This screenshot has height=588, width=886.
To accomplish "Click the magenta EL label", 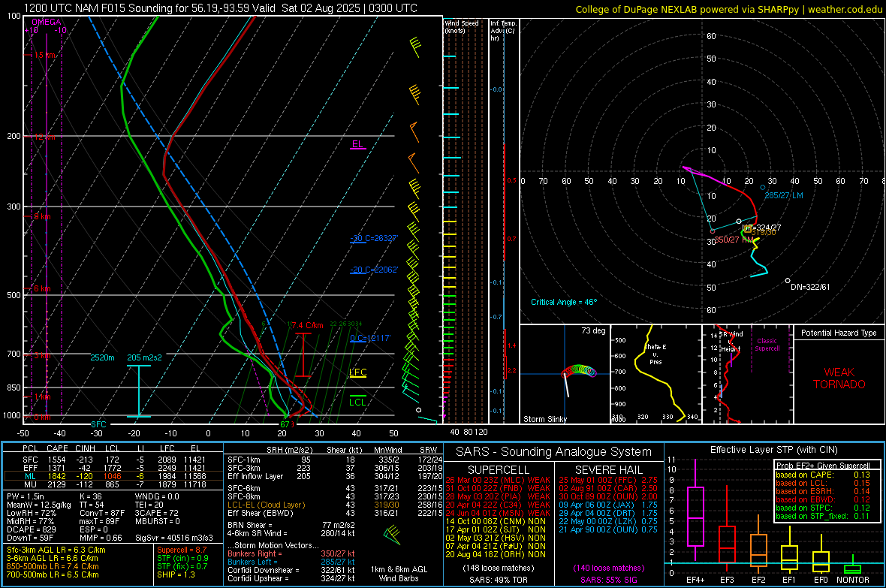I will pyautogui.click(x=357, y=144).
